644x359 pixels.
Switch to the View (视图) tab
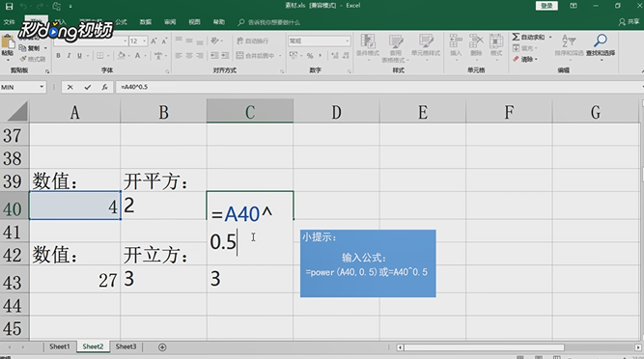coord(195,22)
